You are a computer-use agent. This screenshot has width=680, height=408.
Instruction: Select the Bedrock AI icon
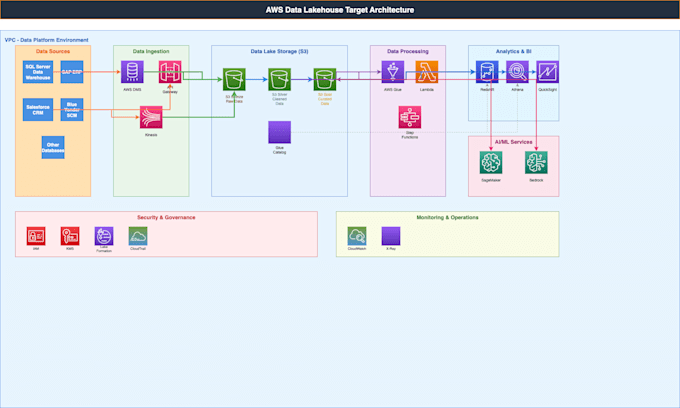536,163
